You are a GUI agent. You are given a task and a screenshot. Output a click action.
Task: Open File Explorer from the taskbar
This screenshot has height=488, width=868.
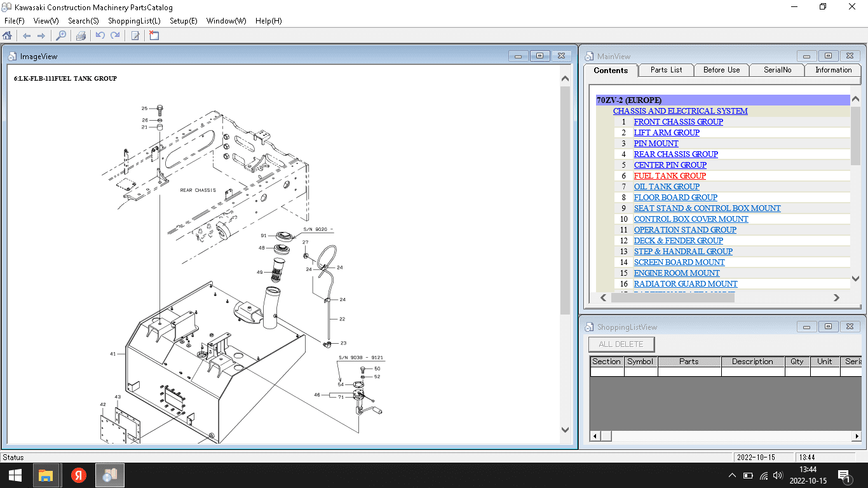[45, 475]
